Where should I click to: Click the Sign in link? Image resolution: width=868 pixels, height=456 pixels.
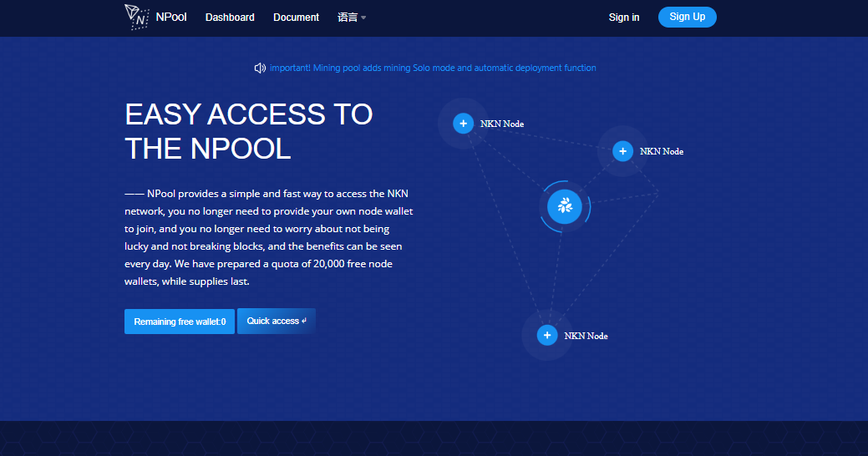[624, 18]
